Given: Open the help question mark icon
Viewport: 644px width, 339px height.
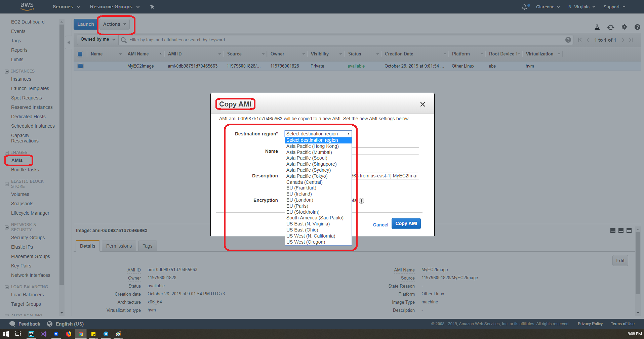Looking at the screenshot, I should pyautogui.click(x=637, y=27).
